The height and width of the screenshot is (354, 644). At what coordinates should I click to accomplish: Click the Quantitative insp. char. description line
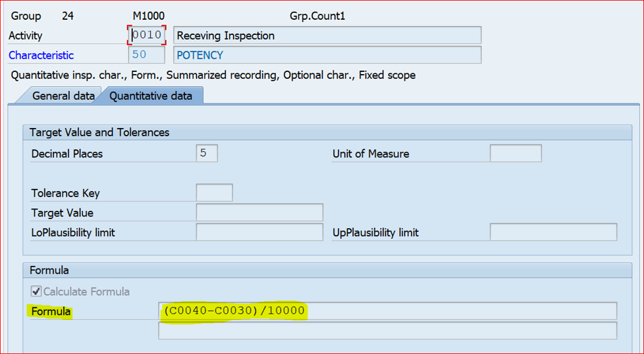213,75
